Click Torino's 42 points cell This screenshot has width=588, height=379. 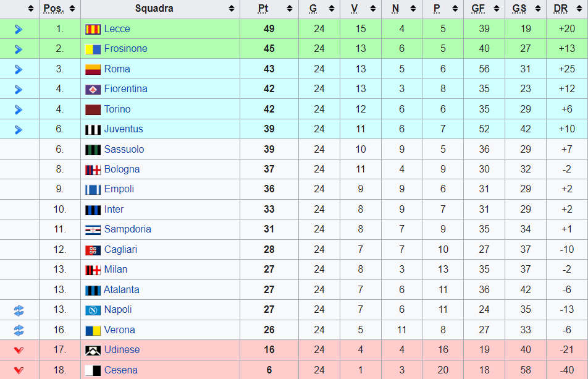269,109
